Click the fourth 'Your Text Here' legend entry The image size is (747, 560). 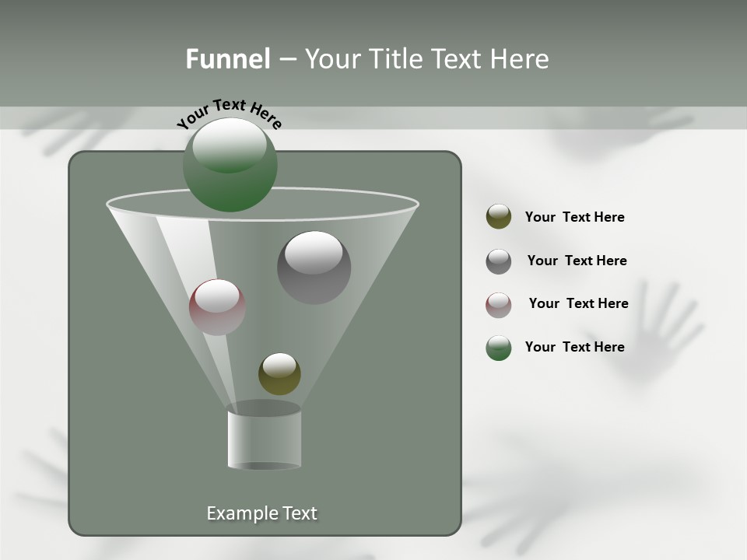(x=574, y=347)
